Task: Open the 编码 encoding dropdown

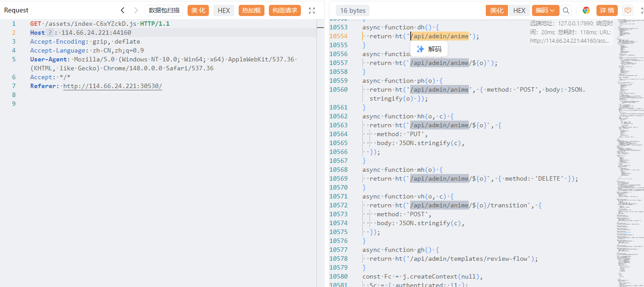Action: click(545, 10)
